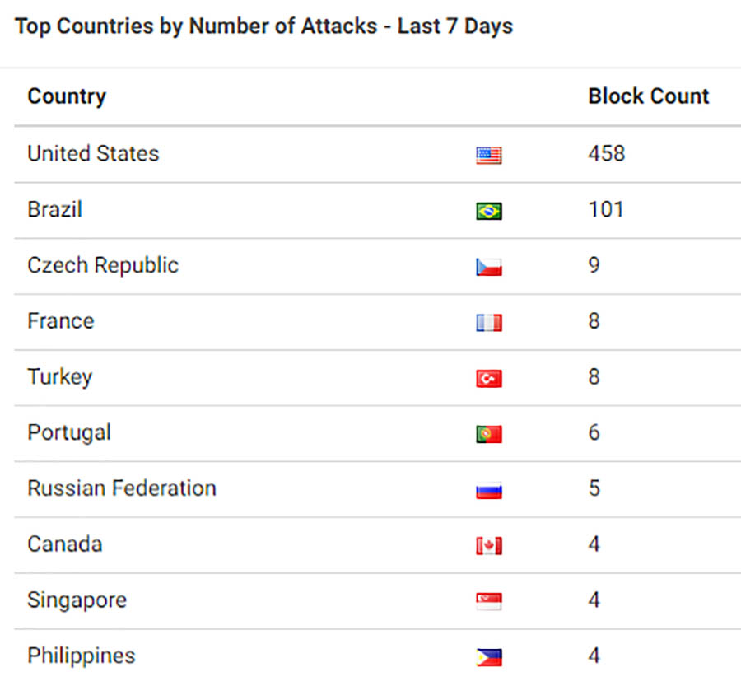Select the Turkey flag icon

[x=488, y=378]
